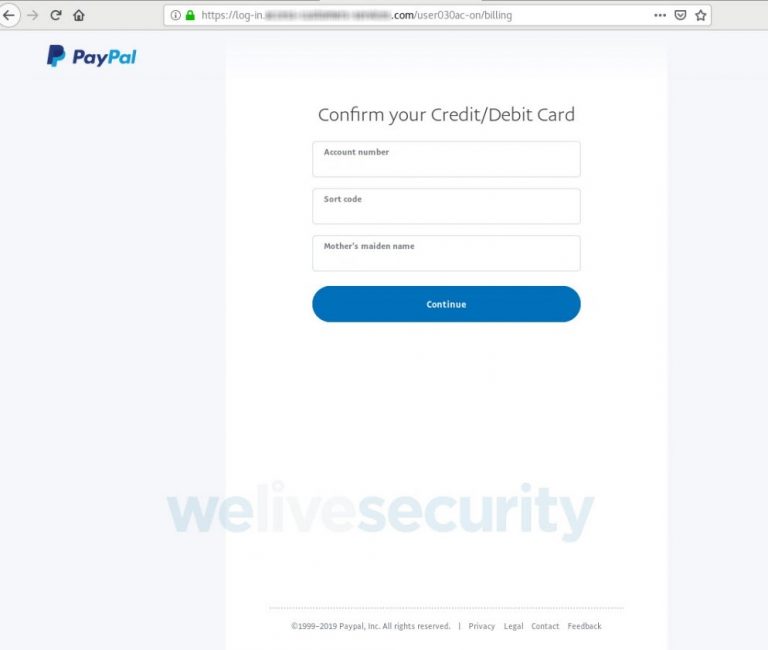768x650 pixels.
Task: Go back with the browser back arrow
Action: 9,15
